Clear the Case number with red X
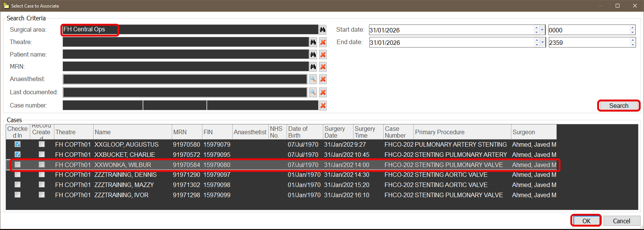This screenshot has width=644, height=230. (x=323, y=106)
